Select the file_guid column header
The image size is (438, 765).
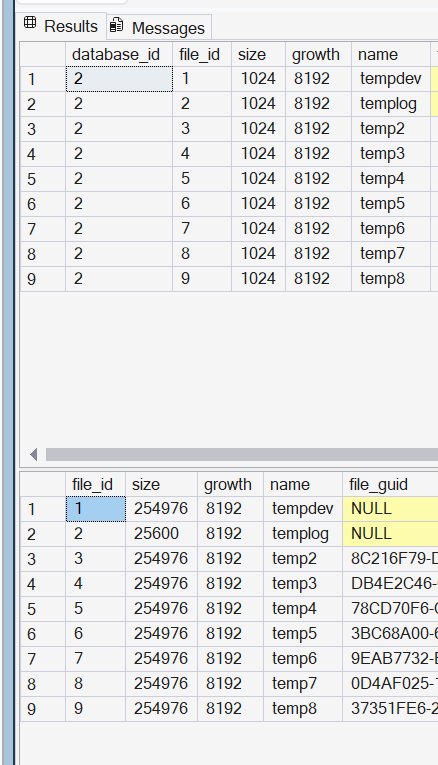(390, 484)
